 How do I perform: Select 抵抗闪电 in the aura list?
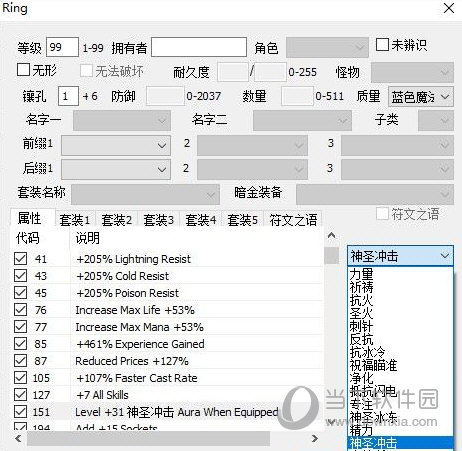point(400,391)
